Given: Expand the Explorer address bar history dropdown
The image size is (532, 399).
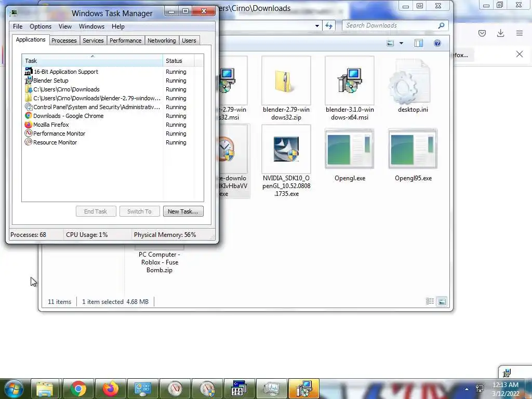Looking at the screenshot, I should click(x=317, y=26).
